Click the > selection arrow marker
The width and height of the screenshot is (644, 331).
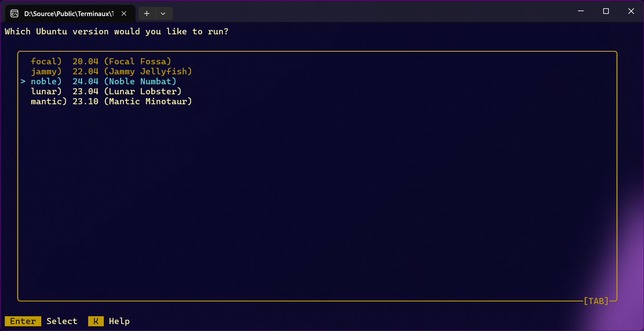[x=23, y=81]
